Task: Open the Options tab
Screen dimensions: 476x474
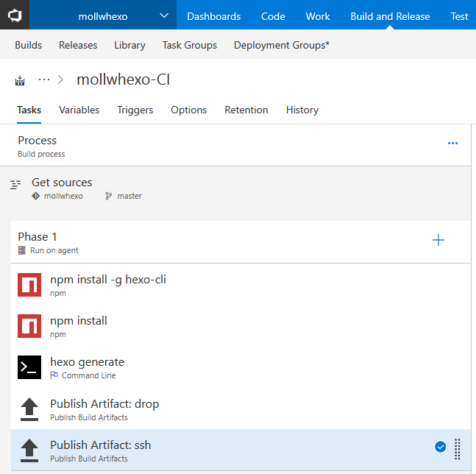Action: click(x=188, y=110)
